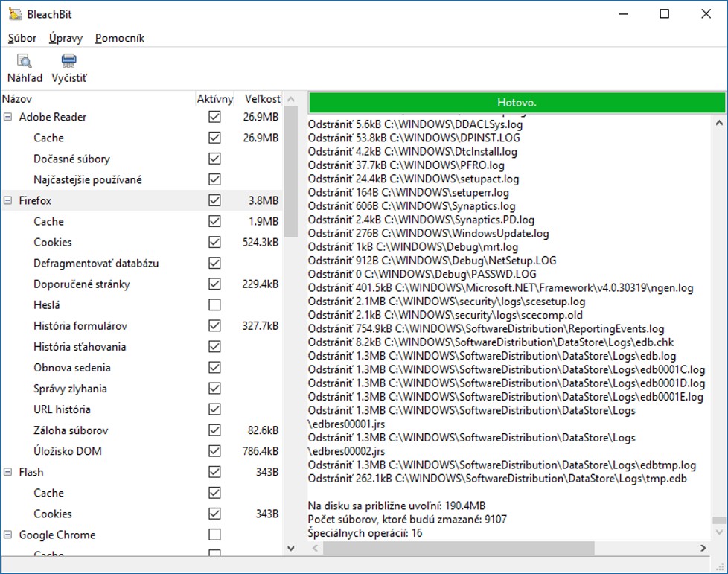Screen dimensions: 728x574
Task: Collapse the Flash tree group
Action: point(7,472)
